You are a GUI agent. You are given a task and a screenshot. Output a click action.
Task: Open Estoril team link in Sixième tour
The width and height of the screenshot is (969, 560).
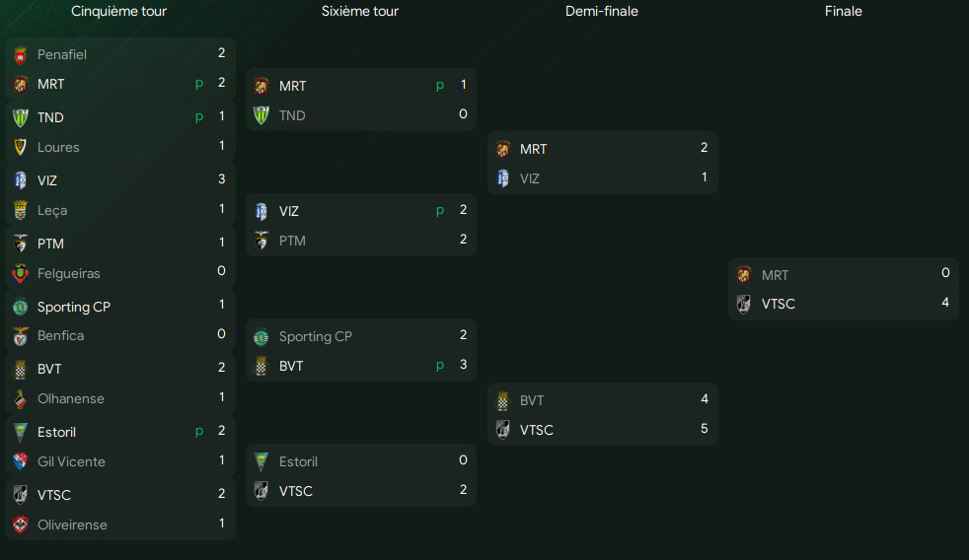point(298,461)
